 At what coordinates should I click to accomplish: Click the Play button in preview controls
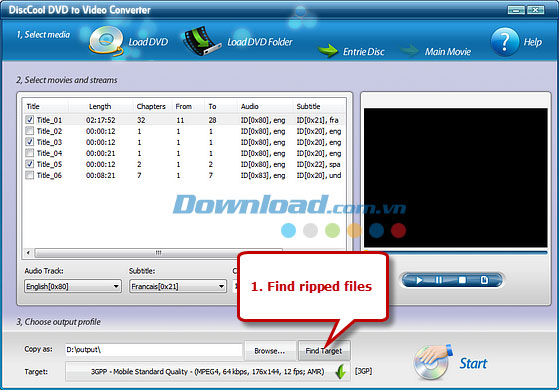419,280
